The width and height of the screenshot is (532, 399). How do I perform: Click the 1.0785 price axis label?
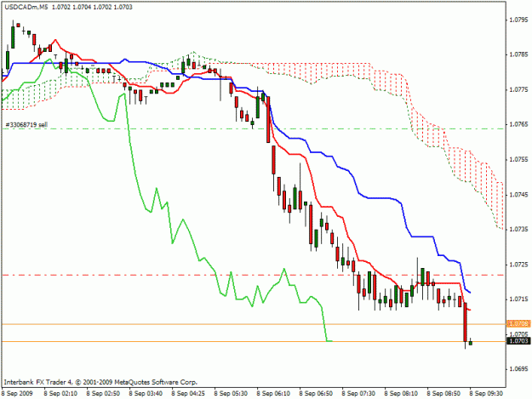[x=519, y=54]
